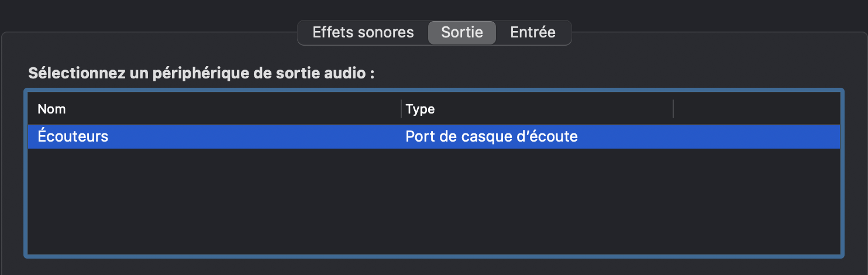Click the Sélectionnez un périphérique de sortie audio label
The image size is (868, 275).
click(x=201, y=74)
